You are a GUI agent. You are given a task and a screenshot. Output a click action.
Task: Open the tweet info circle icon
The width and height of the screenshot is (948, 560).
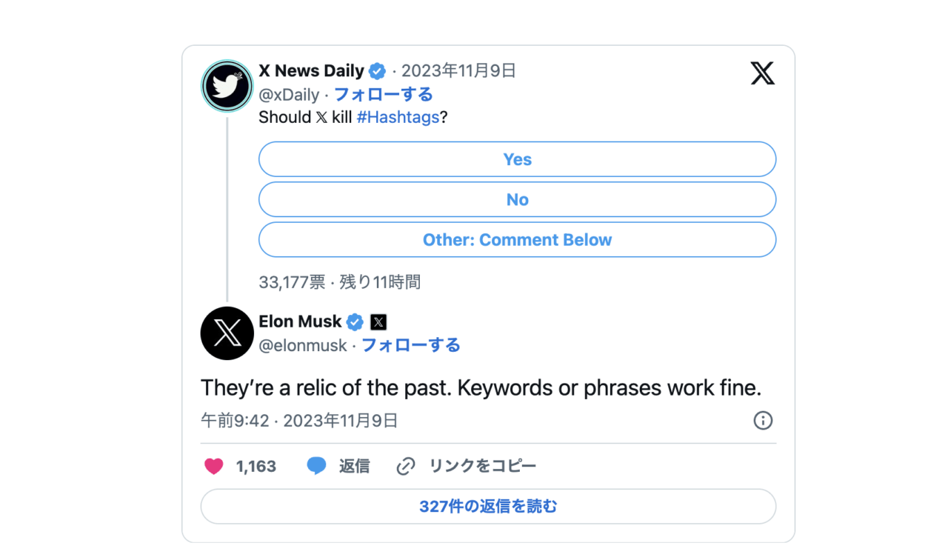763,421
